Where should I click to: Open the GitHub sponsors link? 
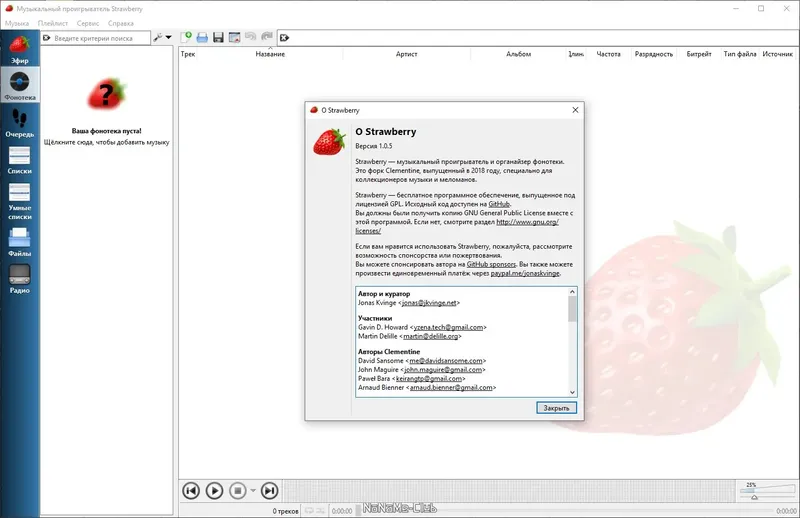(x=491, y=264)
